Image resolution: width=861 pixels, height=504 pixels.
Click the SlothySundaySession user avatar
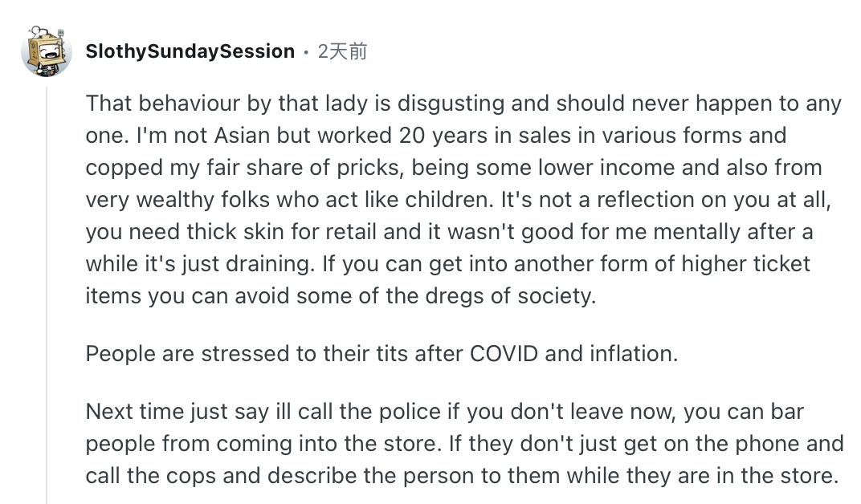coord(46,51)
